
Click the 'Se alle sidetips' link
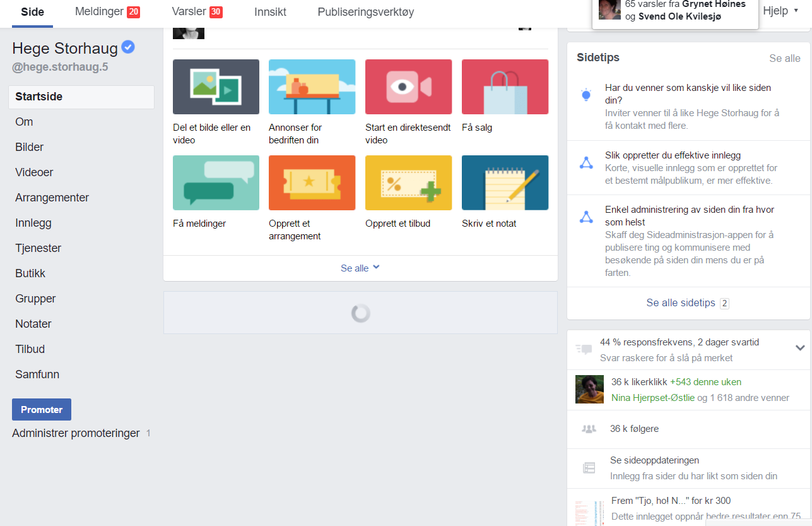[x=681, y=303]
